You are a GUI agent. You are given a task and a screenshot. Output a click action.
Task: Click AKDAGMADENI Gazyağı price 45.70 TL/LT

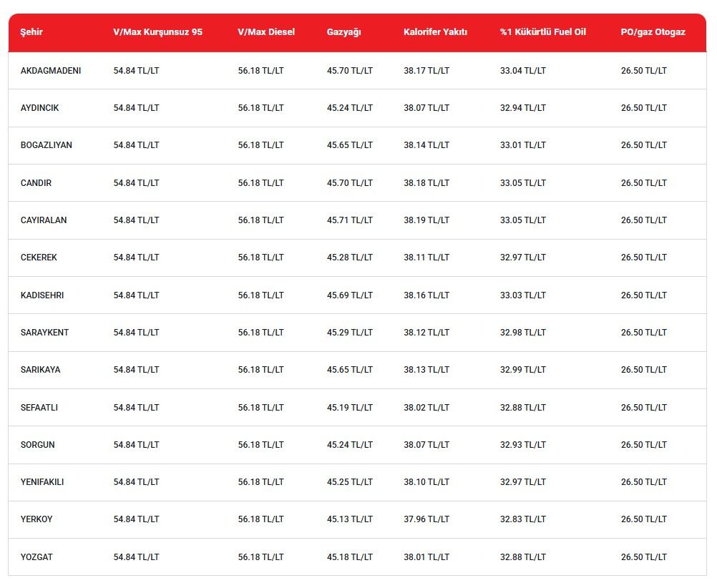pyautogui.click(x=349, y=70)
